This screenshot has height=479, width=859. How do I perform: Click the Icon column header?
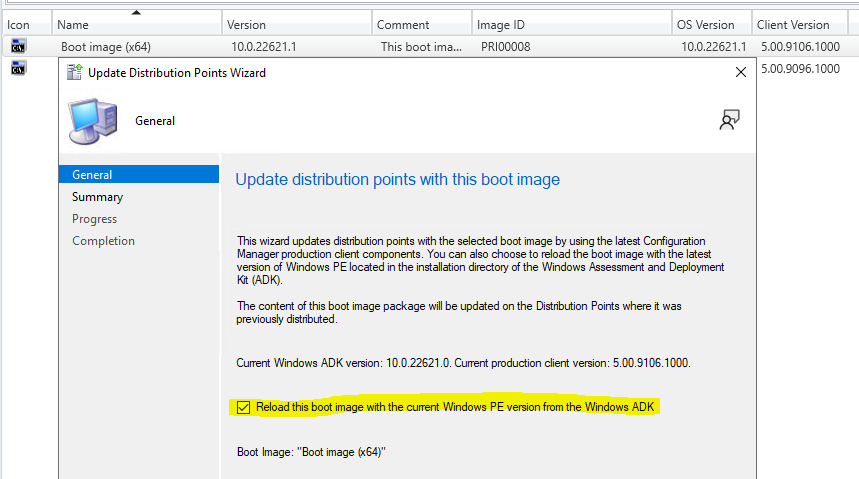pyautogui.click(x=27, y=25)
